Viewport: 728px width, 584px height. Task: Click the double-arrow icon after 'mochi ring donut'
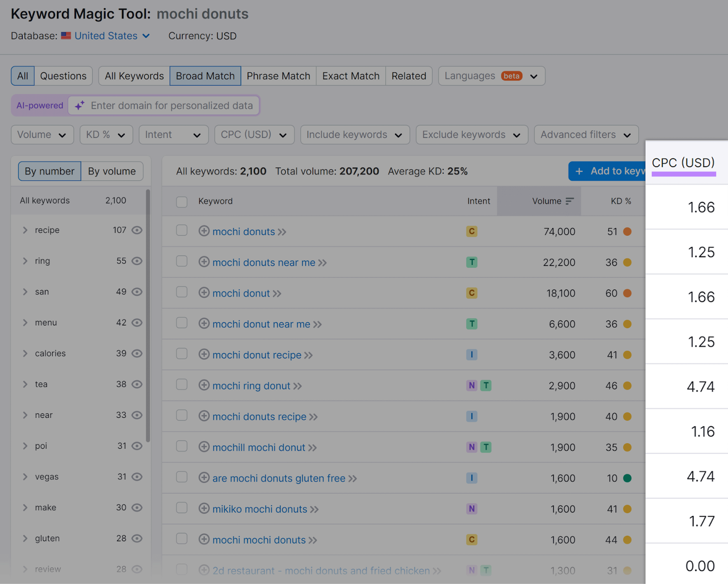tap(298, 386)
